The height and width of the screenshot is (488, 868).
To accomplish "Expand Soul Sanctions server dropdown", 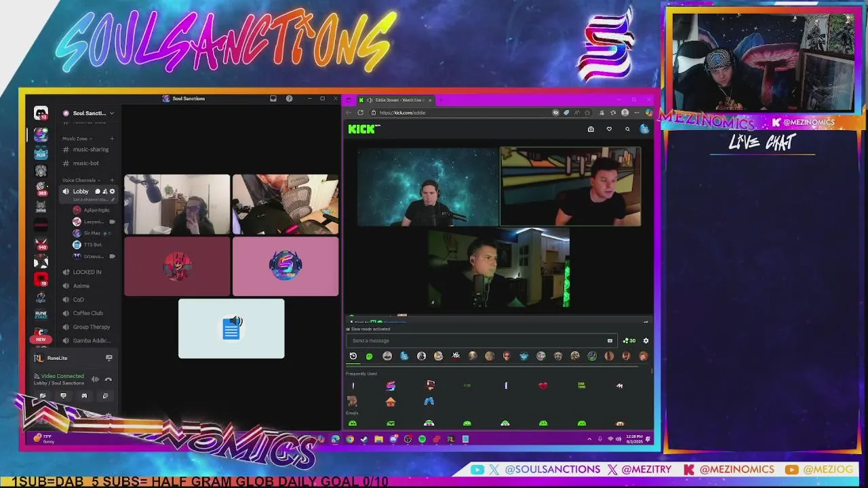I will [x=112, y=113].
